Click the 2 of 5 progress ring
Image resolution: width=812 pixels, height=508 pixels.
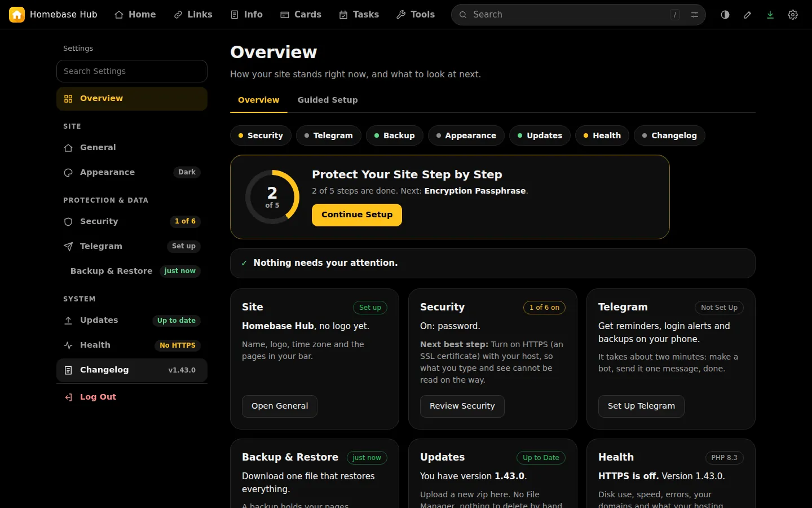272,197
